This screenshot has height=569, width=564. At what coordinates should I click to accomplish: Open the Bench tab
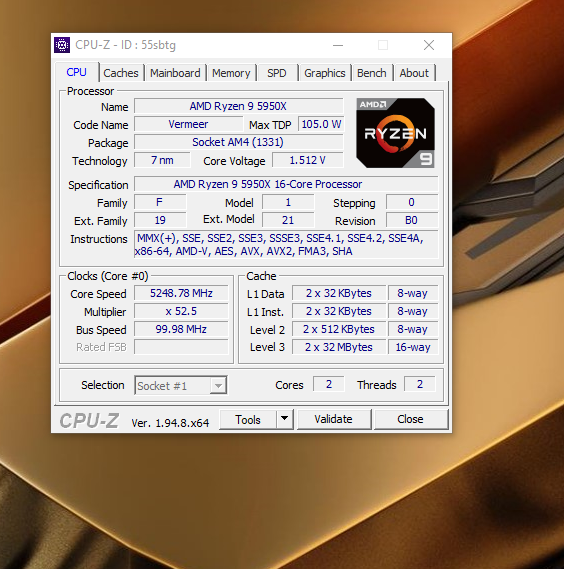coord(372,73)
